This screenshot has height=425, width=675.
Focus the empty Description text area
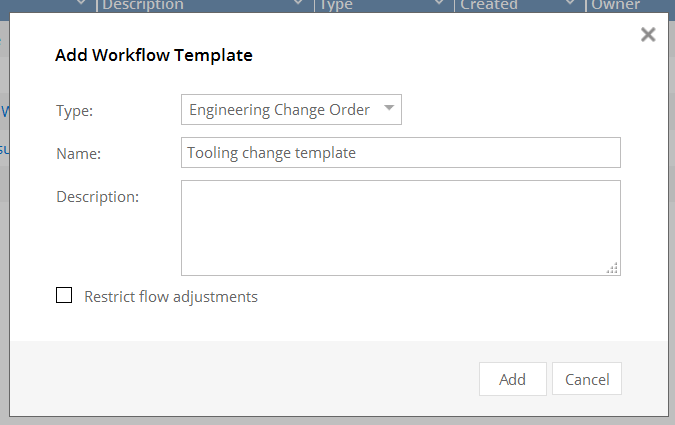(400, 227)
